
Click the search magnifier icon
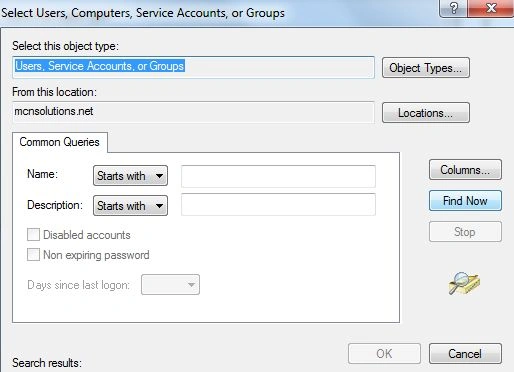464,283
